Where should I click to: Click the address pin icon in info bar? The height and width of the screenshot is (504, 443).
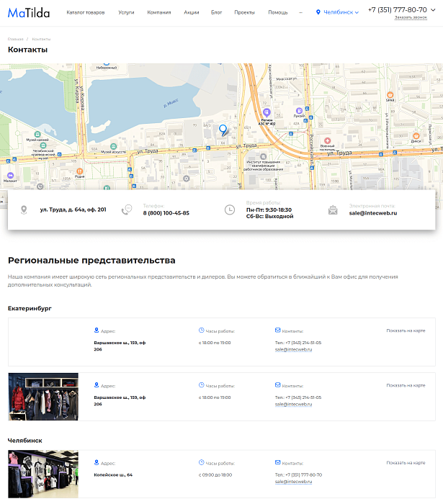pos(24,210)
